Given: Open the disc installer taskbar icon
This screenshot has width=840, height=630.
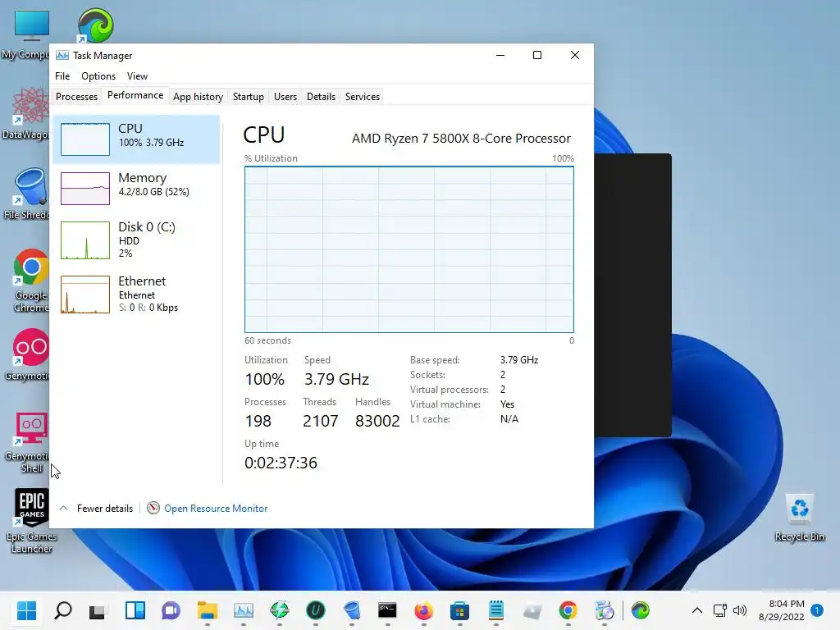Looking at the screenshot, I should (605, 610).
